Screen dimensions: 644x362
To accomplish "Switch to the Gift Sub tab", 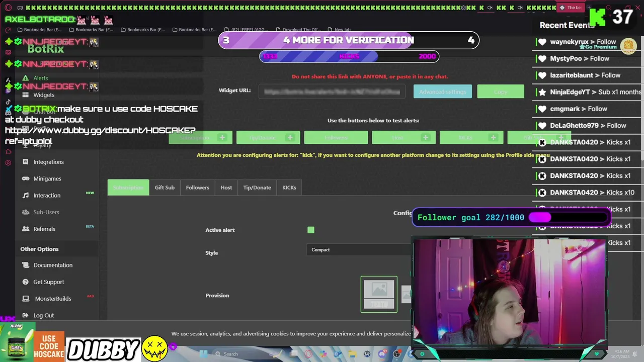I will coord(165,188).
